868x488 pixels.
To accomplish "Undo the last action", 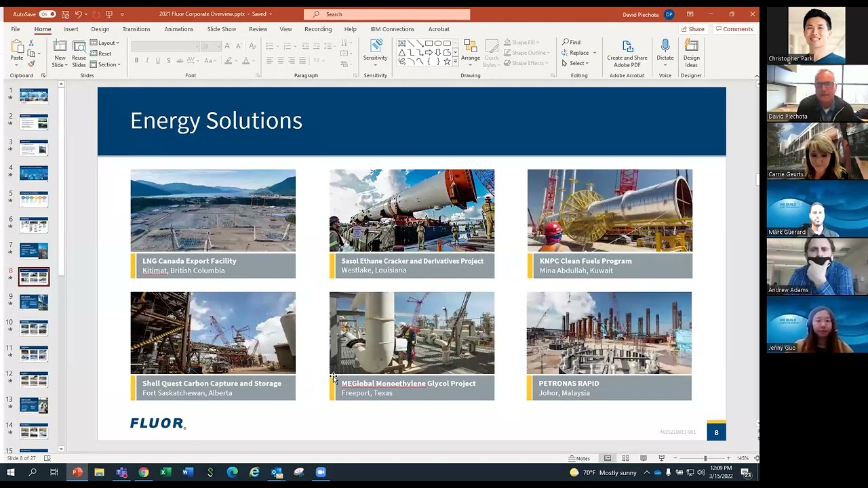I will click(79, 14).
